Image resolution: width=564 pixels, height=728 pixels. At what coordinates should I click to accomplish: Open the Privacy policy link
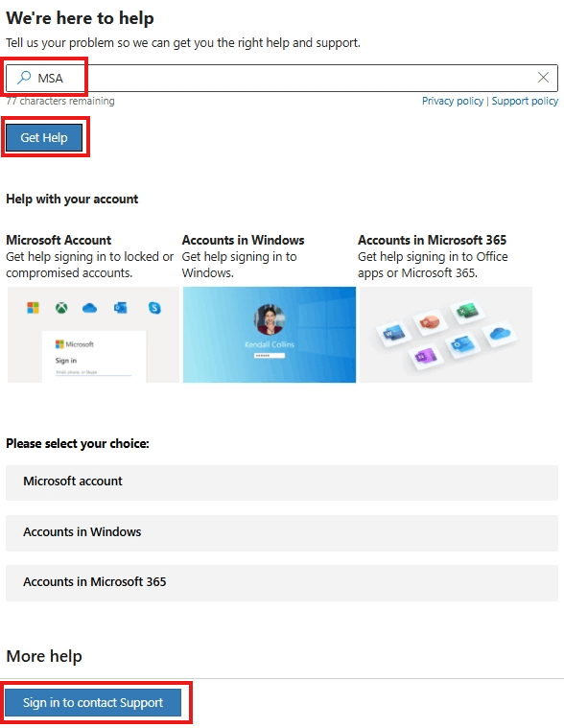pyautogui.click(x=453, y=101)
